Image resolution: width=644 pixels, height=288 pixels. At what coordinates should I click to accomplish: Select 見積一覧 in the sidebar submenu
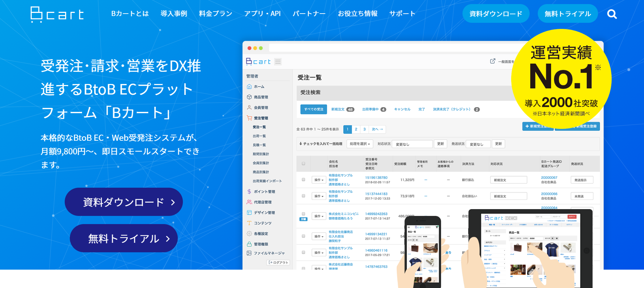[x=259, y=145]
